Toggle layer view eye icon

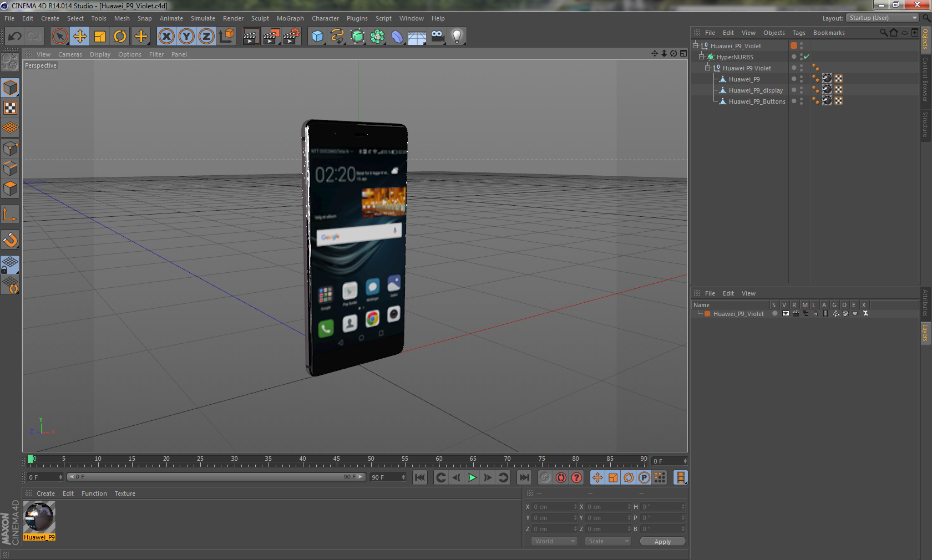[x=786, y=314]
